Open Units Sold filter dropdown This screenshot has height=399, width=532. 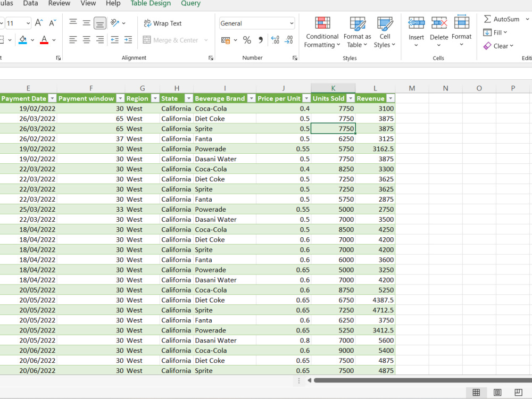(x=351, y=98)
